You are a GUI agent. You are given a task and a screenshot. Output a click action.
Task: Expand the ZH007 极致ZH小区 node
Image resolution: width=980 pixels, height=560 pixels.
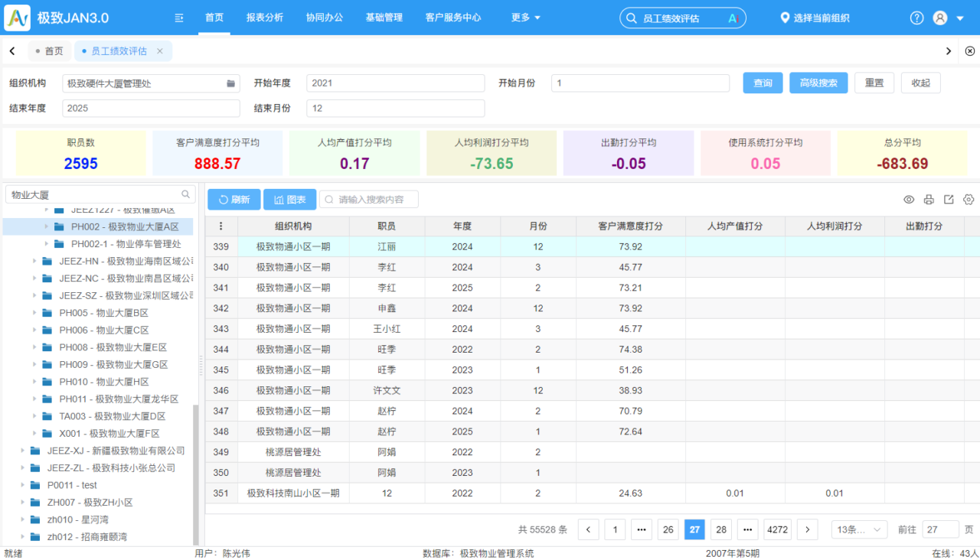pyautogui.click(x=22, y=503)
